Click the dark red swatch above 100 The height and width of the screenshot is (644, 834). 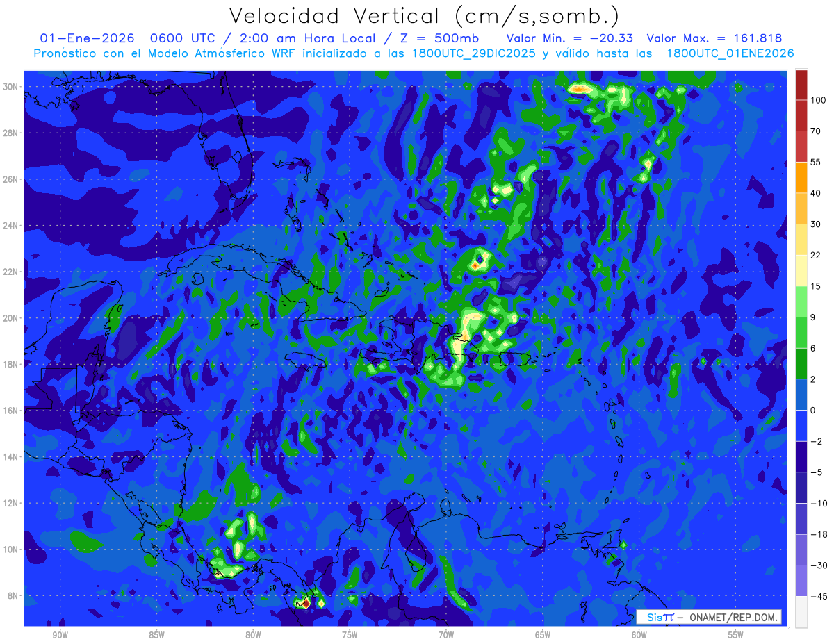click(801, 85)
